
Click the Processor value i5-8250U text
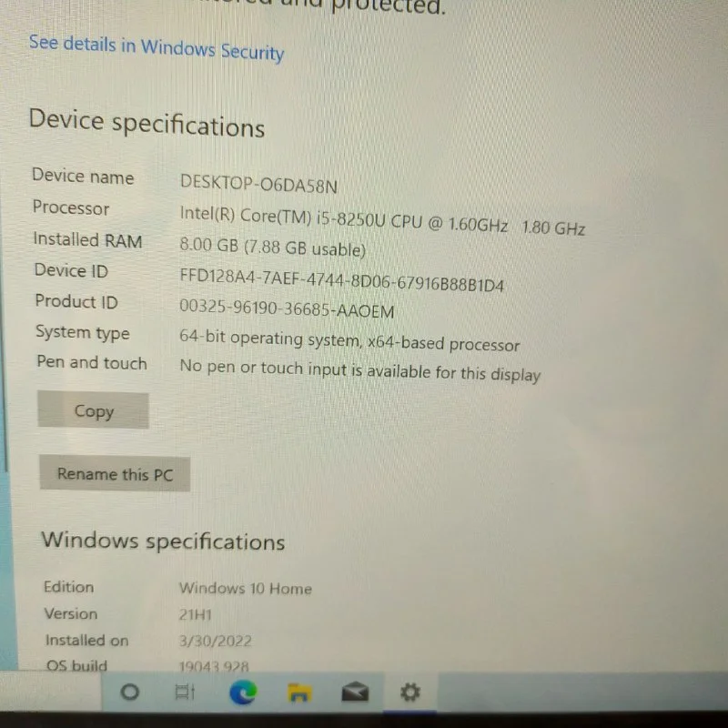point(382,220)
